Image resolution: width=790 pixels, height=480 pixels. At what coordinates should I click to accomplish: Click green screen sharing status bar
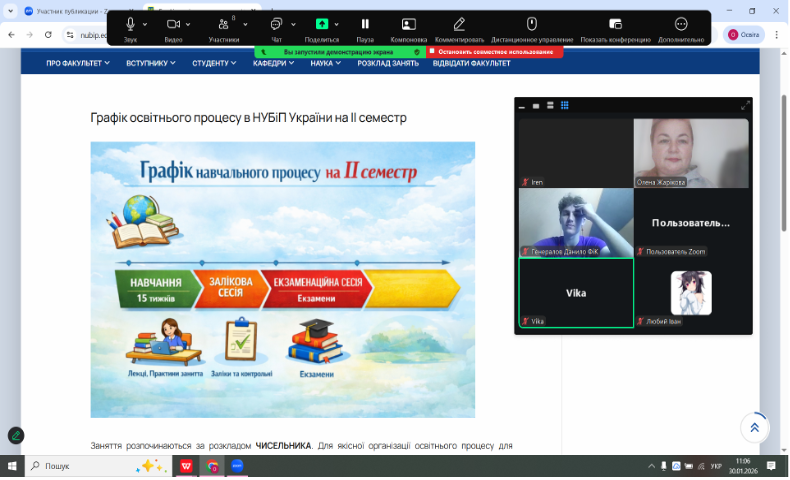[340, 52]
